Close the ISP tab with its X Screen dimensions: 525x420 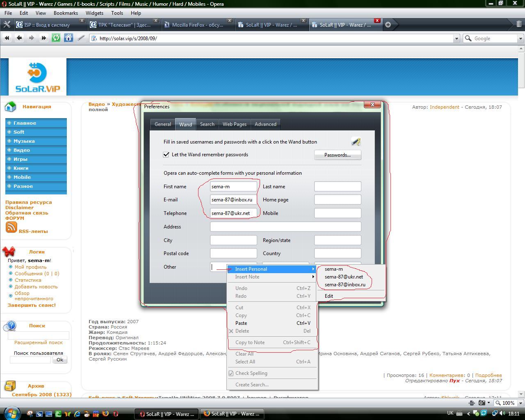(82, 21)
